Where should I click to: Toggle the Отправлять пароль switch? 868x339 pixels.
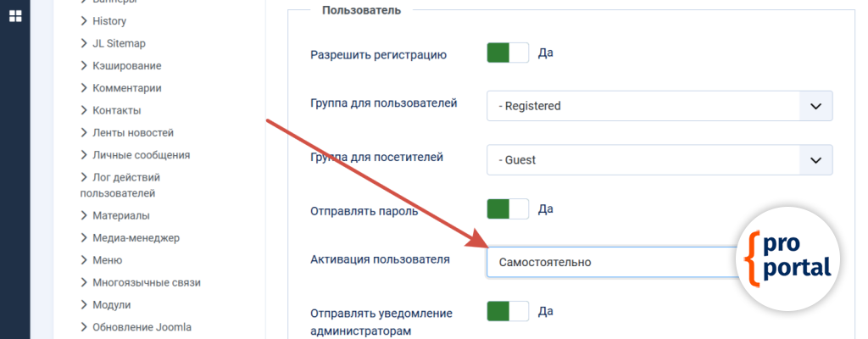pos(507,208)
